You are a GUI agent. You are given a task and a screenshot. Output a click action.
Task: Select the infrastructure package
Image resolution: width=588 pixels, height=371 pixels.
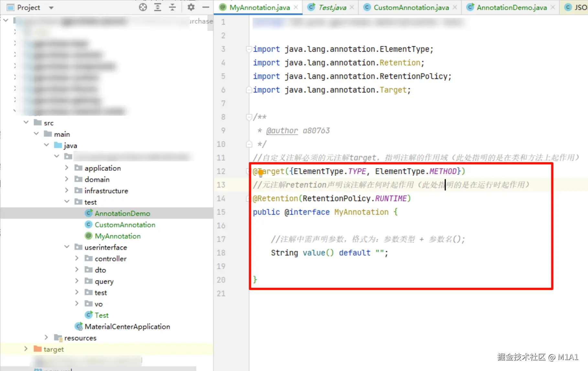click(106, 191)
